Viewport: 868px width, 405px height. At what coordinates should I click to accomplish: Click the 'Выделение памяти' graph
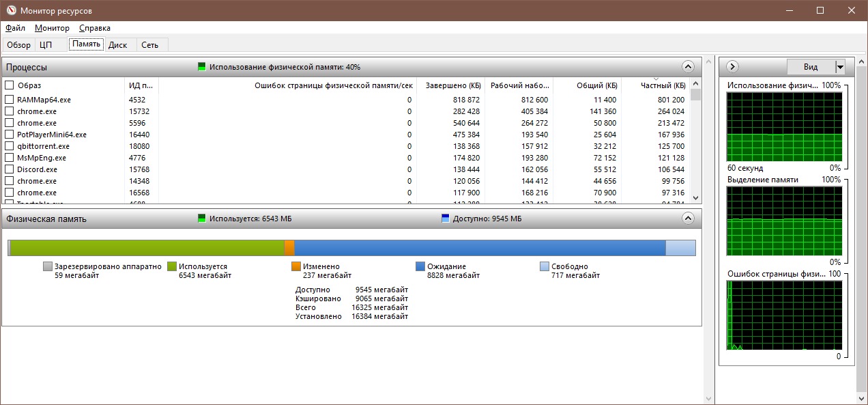click(x=784, y=221)
